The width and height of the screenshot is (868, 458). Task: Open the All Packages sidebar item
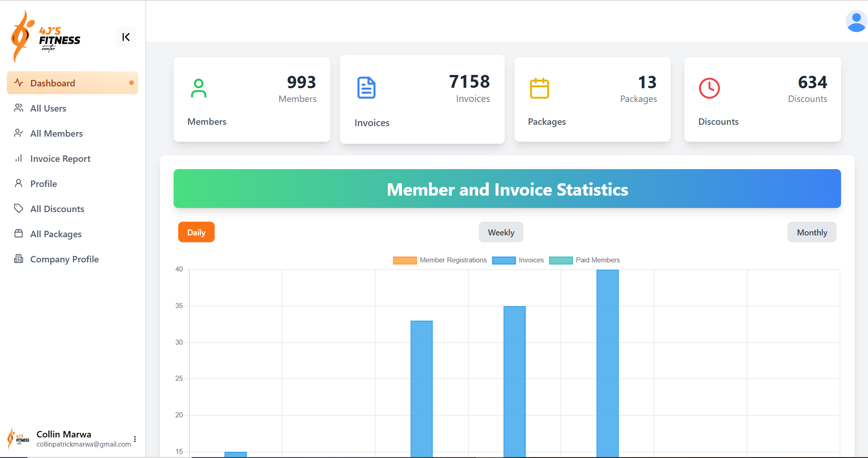click(x=56, y=234)
